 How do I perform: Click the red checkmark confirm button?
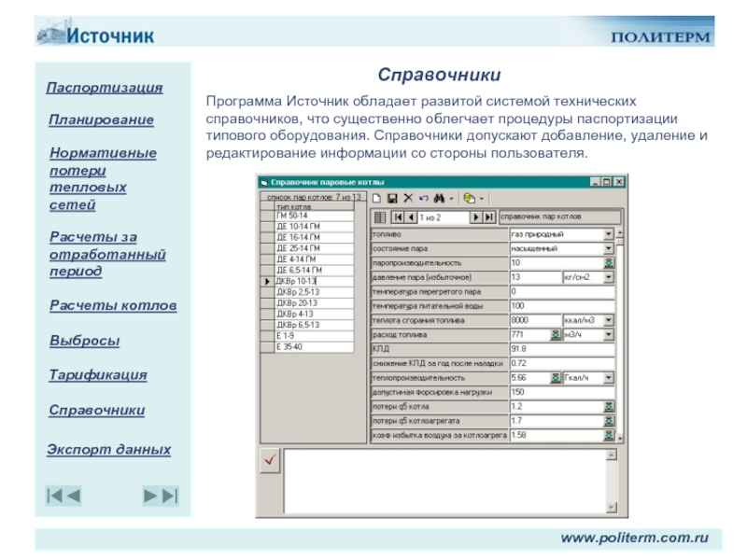click(x=270, y=460)
